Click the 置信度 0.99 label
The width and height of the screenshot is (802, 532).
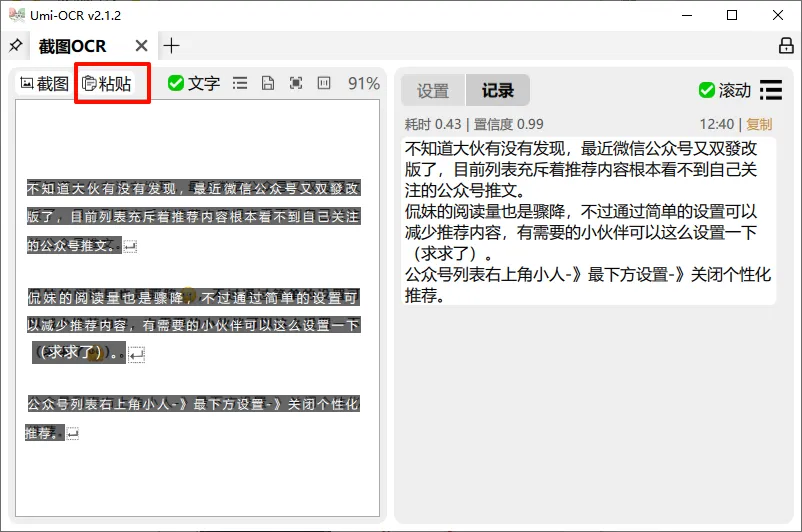click(x=508, y=124)
